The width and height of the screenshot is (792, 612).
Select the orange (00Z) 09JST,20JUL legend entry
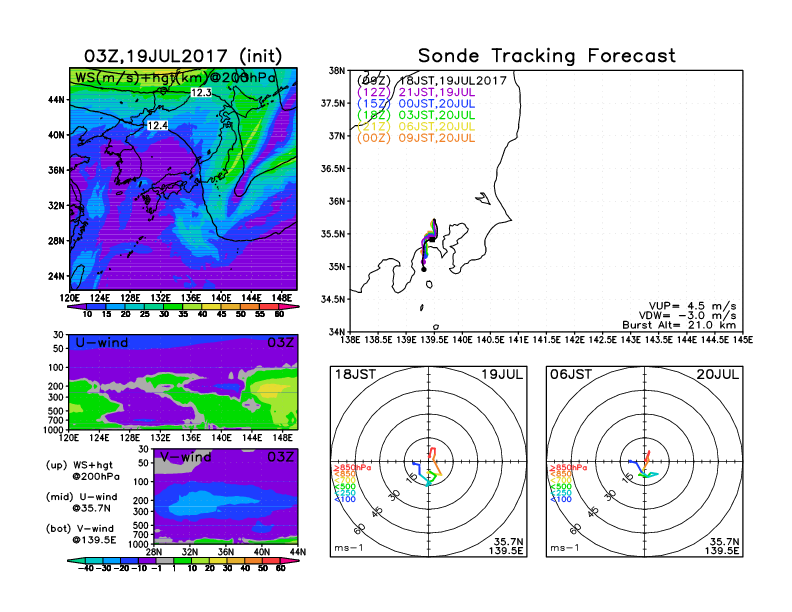[416, 138]
